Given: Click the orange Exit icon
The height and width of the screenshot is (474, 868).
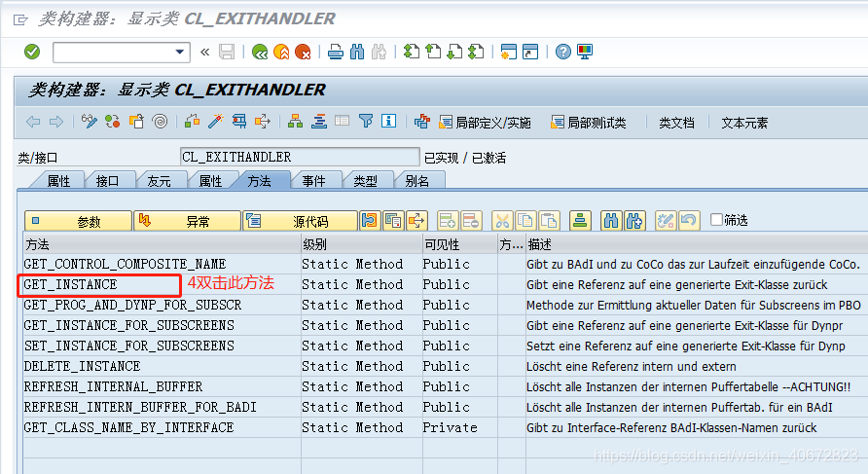Looking at the screenshot, I should [x=281, y=52].
